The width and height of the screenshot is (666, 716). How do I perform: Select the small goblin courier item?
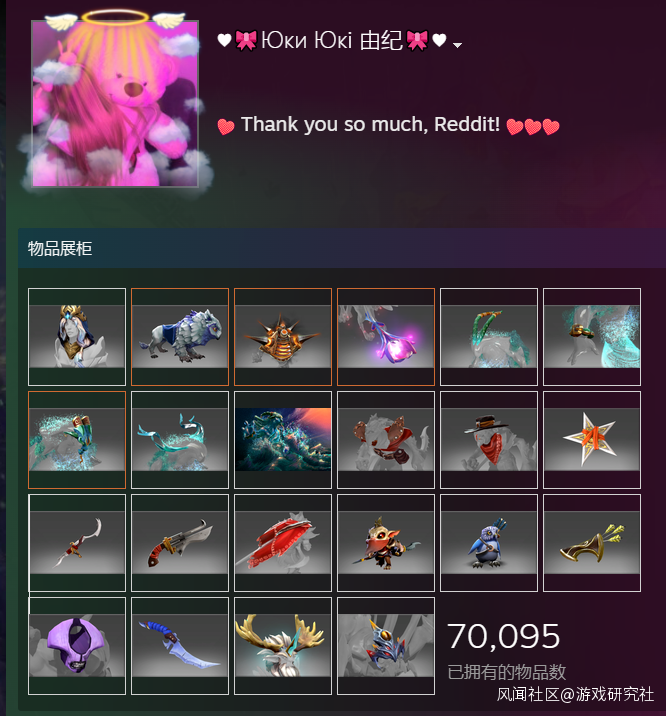pos(386,543)
